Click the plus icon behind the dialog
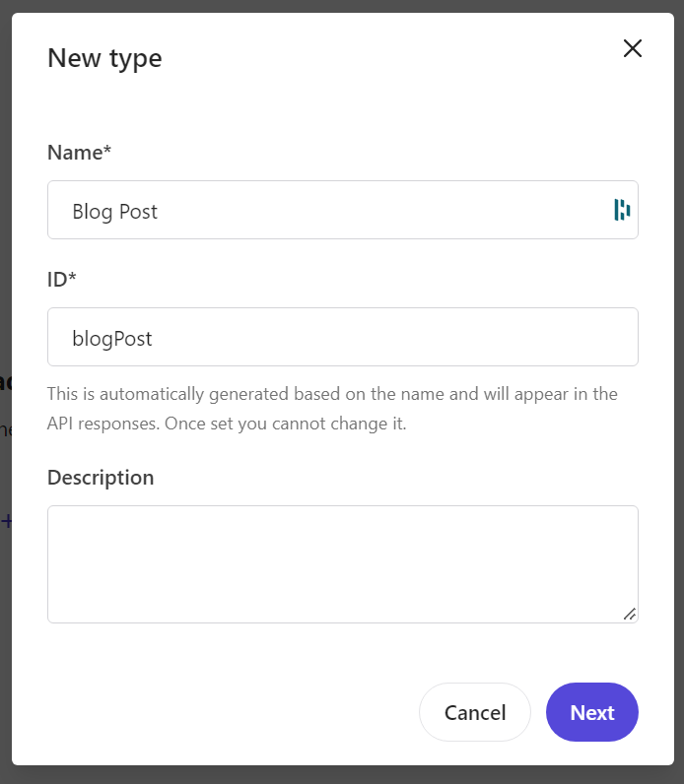 click(x=6, y=521)
